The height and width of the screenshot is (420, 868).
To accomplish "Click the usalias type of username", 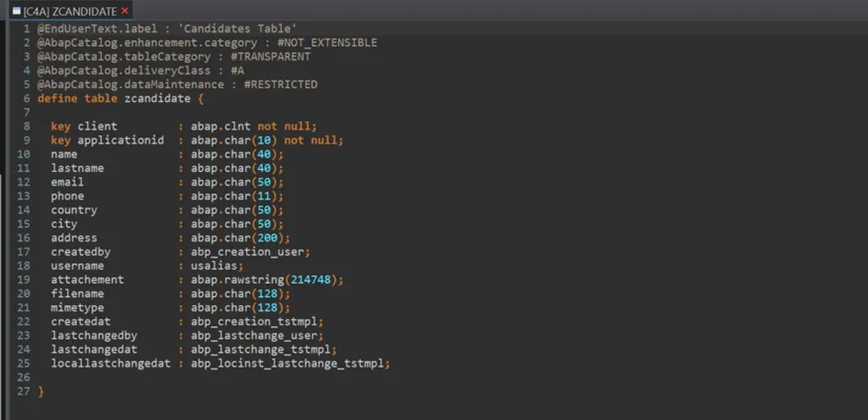I will [x=214, y=266].
